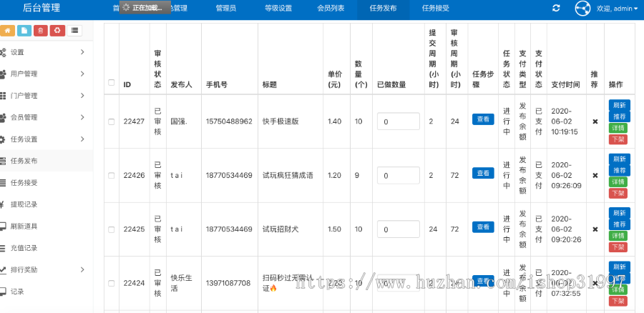Click 查看 button for row 22427
644x313 pixels.
(483, 119)
